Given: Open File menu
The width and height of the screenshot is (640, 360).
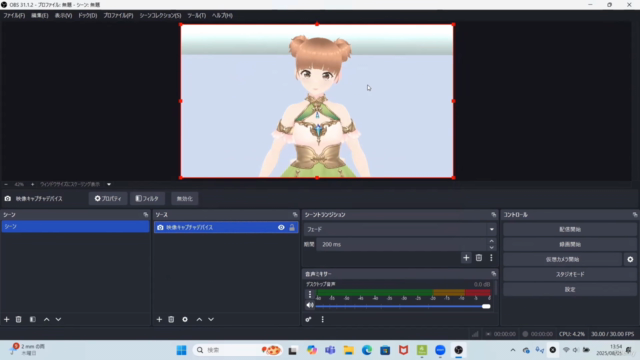Looking at the screenshot, I should (14, 16).
